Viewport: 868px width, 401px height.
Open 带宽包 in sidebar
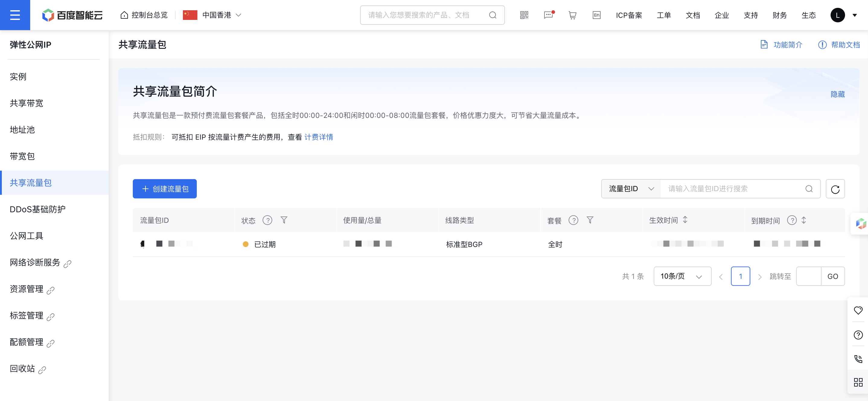pyautogui.click(x=22, y=156)
